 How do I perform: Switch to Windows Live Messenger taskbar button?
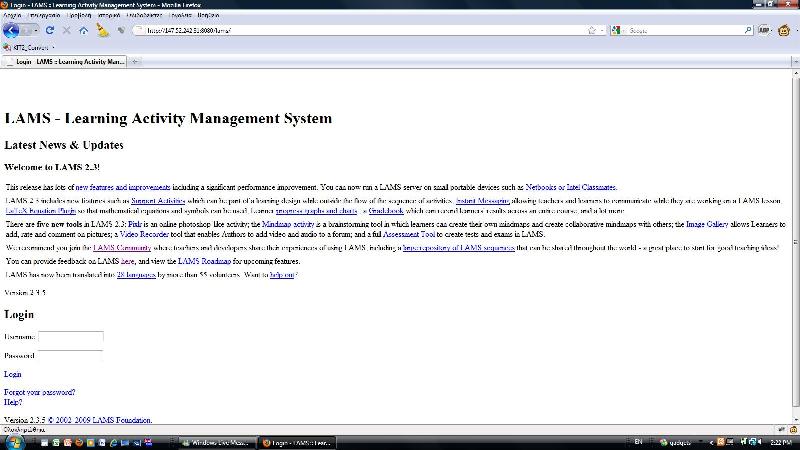tap(215, 441)
